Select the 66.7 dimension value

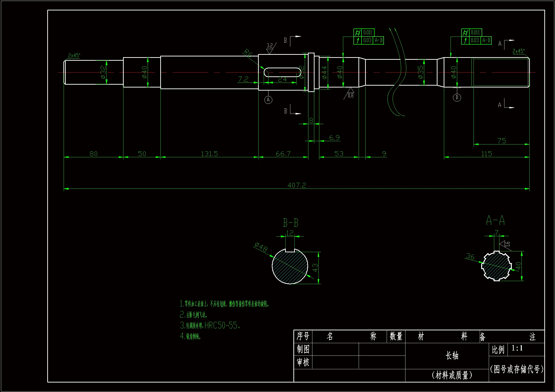[283, 154]
